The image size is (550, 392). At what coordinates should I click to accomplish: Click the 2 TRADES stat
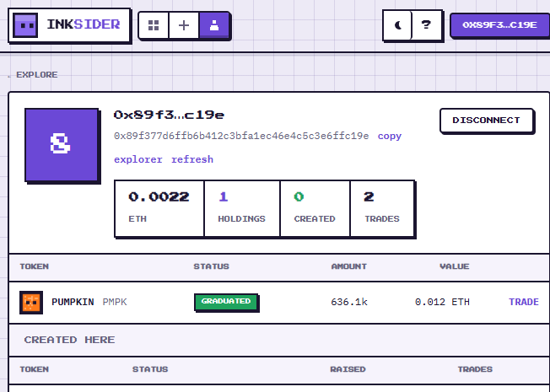click(382, 208)
